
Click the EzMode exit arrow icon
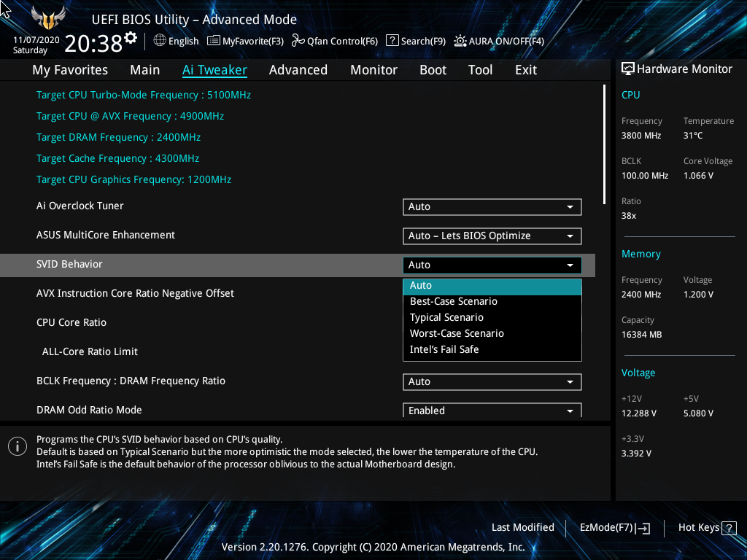tap(643, 528)
